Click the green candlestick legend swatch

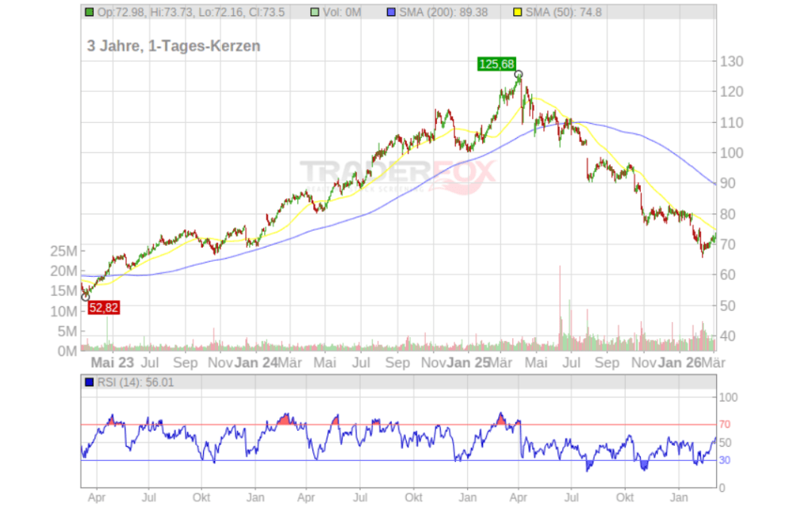(x=89, y=13)
